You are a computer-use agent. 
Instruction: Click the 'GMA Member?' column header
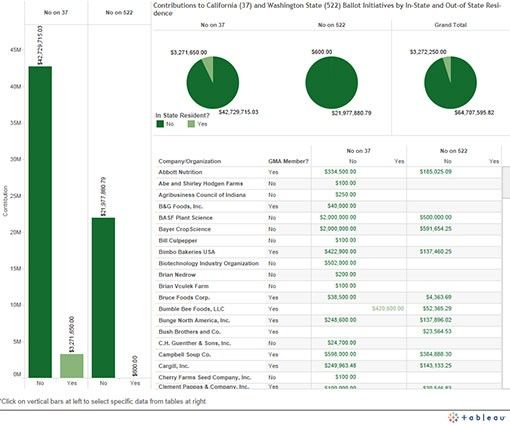coord(288,161)
